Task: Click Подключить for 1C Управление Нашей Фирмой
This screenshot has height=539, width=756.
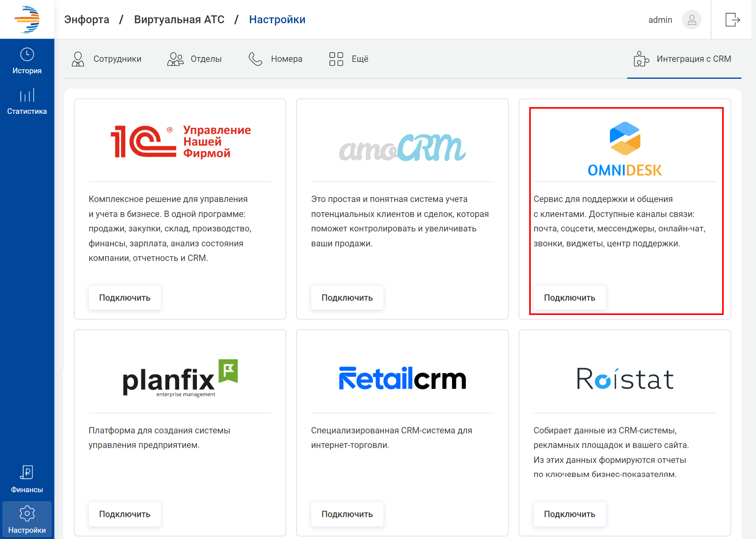Action: click(x=124, y=298)
